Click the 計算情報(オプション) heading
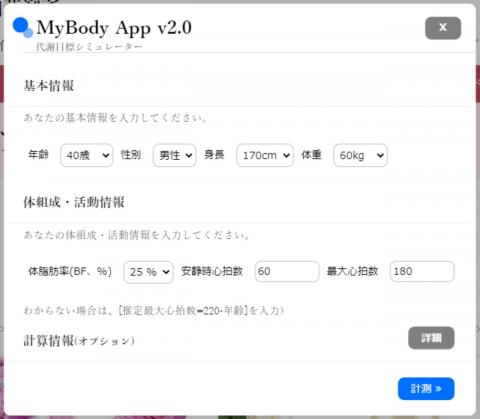 [x=79, y=341]
